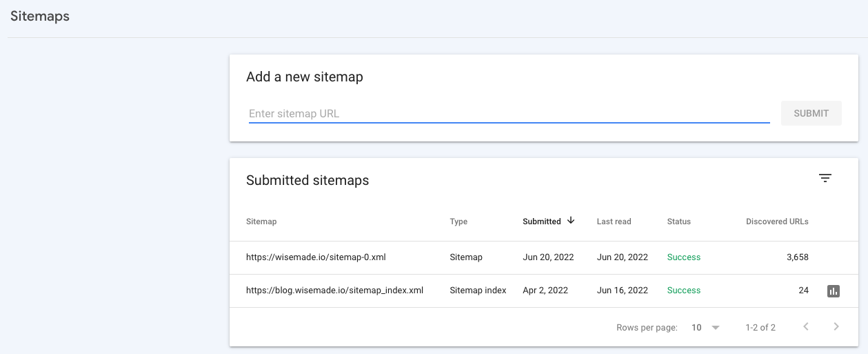Open the sitemap index coverage chart icon
868x354 pixels.
click(x=834, y=291)
